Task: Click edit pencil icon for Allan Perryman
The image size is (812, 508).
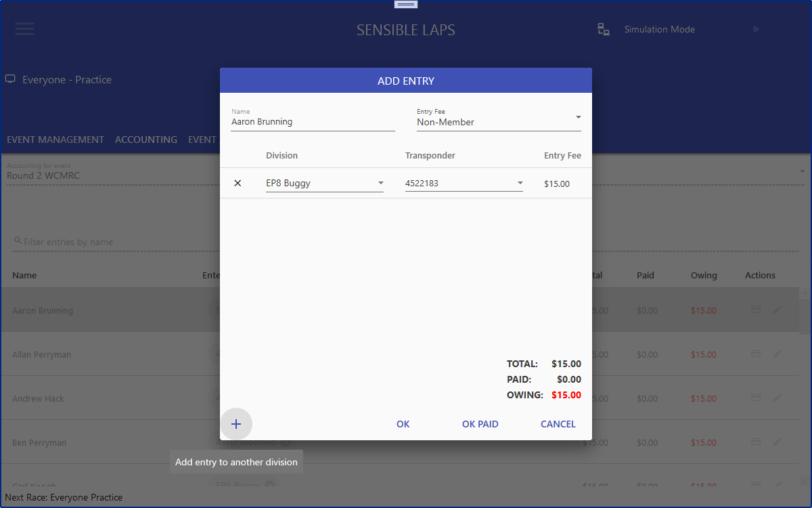Action: point(777,354)
